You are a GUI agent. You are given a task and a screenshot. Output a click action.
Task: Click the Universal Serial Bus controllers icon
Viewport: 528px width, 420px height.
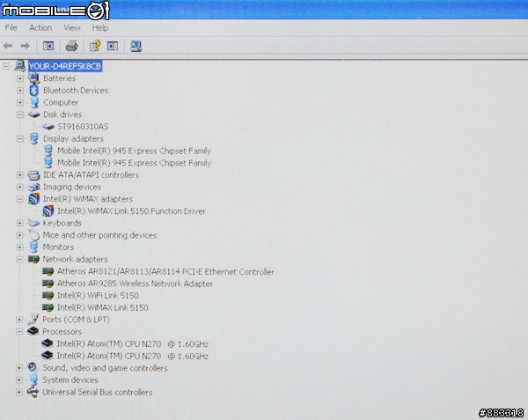(33, 392)
